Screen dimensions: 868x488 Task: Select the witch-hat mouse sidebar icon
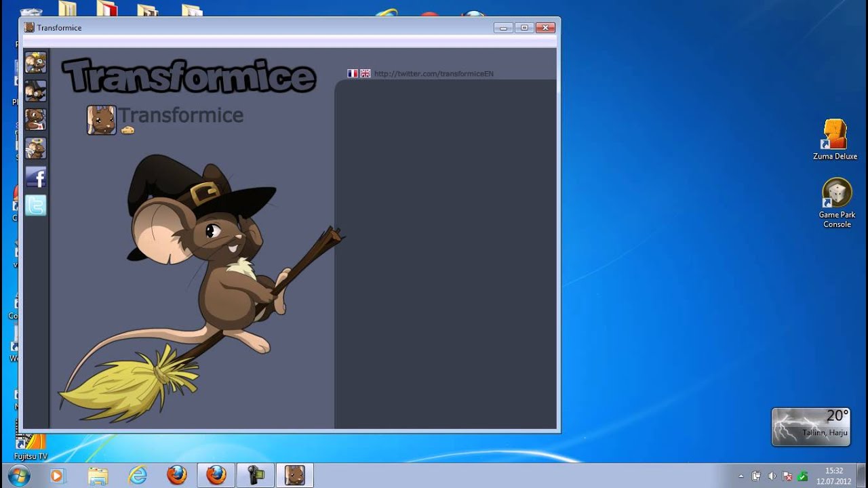click(x=36, y=91)
